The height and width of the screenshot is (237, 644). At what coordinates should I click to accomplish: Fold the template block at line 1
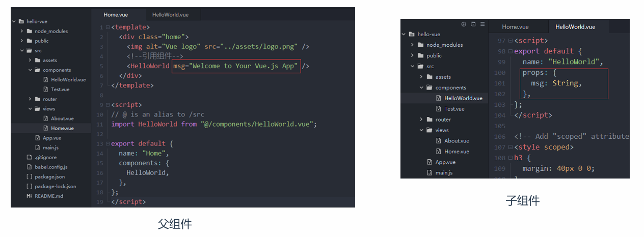pyautogui.click(x=108, y=27)
